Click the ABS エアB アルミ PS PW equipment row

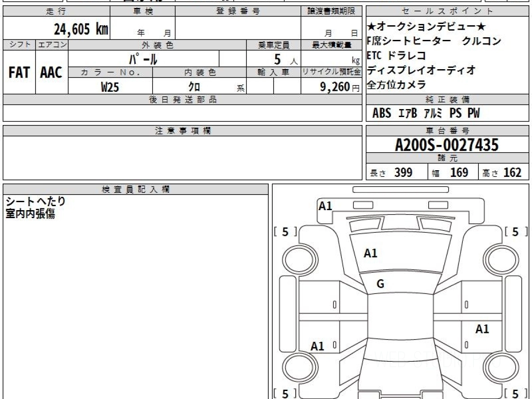(x=426, y=113)
